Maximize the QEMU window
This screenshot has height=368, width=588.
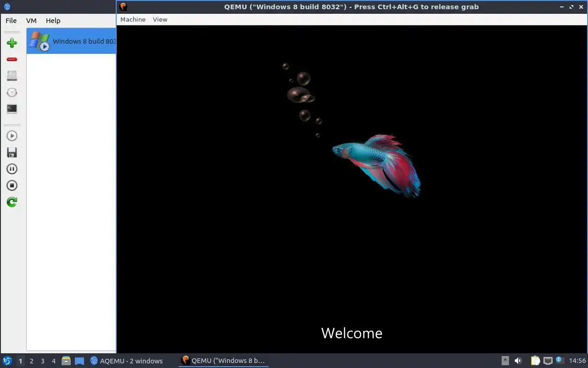pos(571,7)
